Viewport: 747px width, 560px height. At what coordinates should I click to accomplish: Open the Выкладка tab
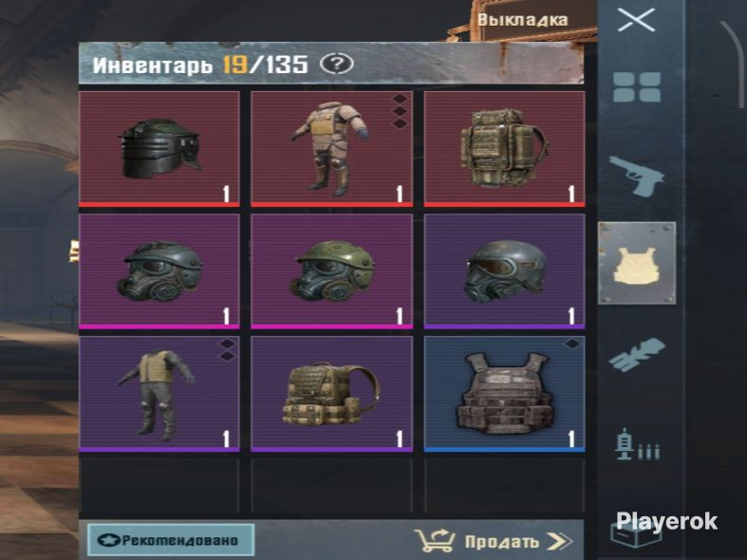coord(523,20)
